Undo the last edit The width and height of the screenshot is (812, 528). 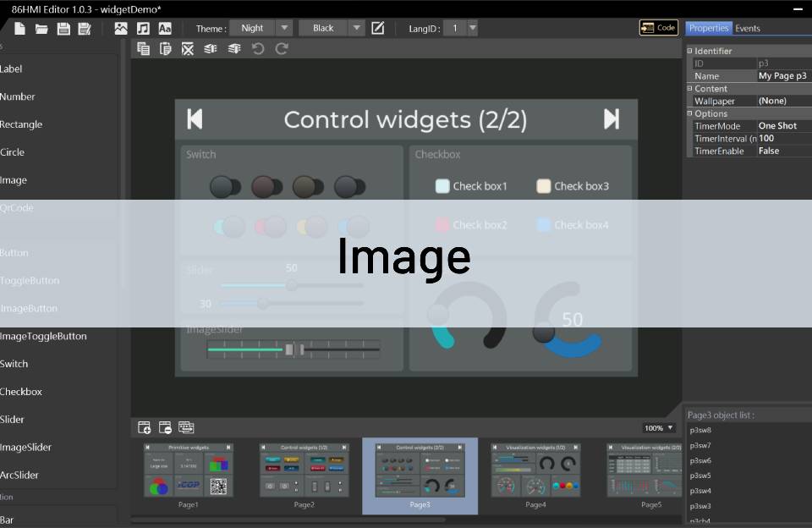(259, 48)
